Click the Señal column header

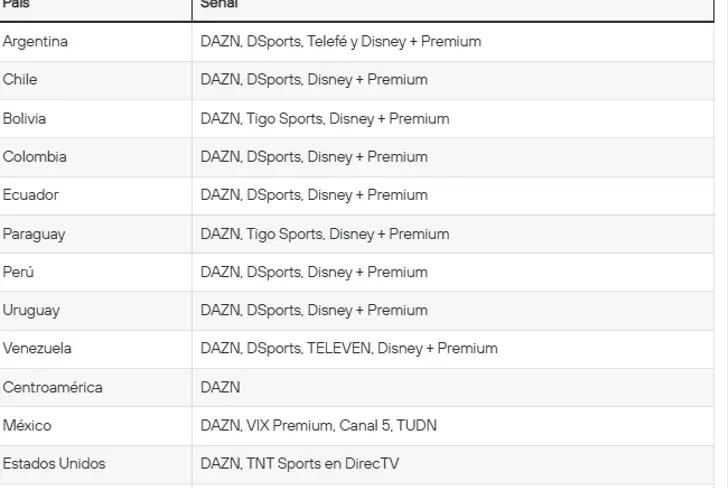point(219,5)
